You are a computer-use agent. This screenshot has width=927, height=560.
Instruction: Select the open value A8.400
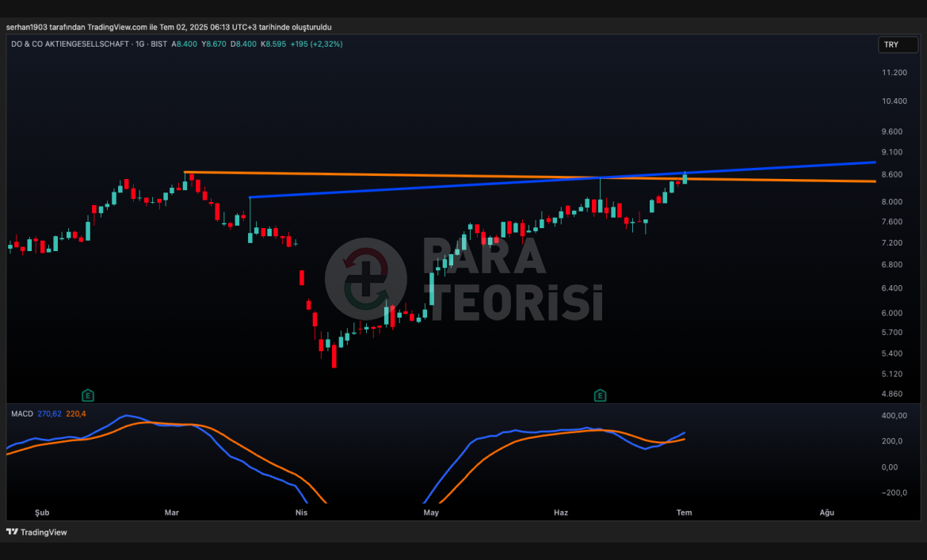185,44
